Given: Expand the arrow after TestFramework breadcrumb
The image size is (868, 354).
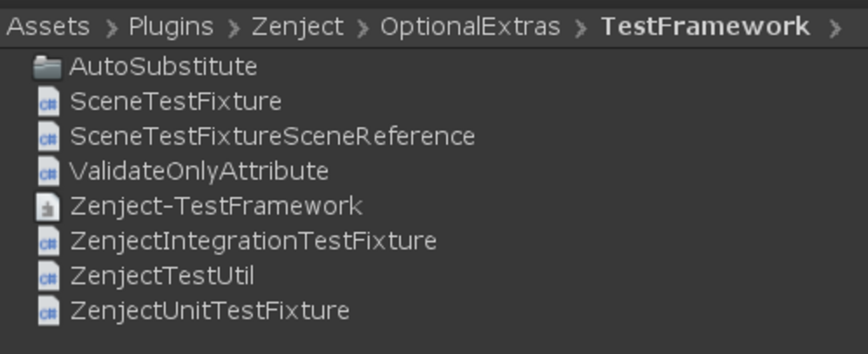Looking at the screenshot, I should [835, 28].
